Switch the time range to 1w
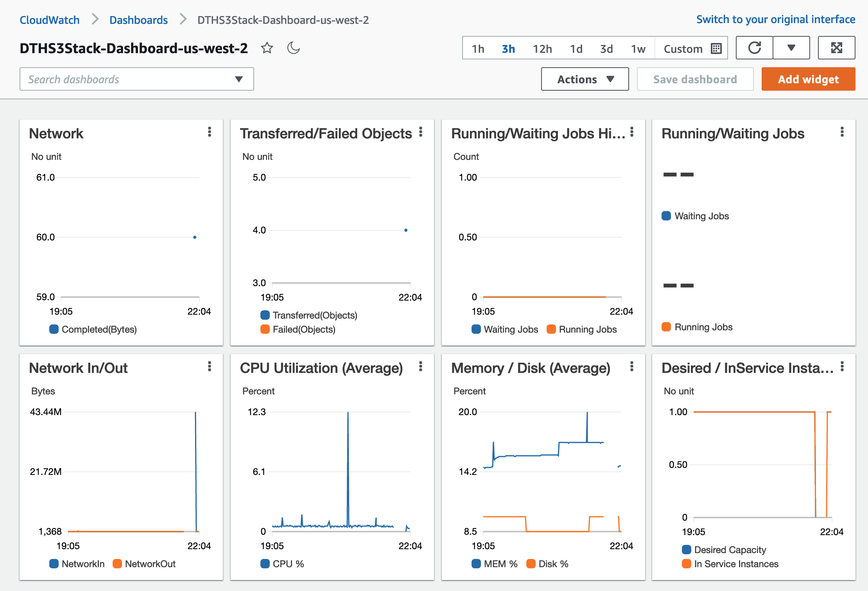 click(638, 49)
